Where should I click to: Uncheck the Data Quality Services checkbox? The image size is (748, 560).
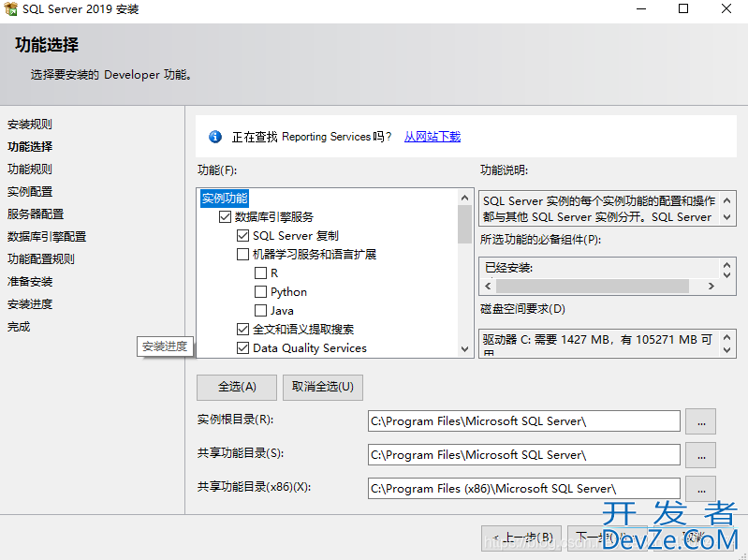coord(242,347)
